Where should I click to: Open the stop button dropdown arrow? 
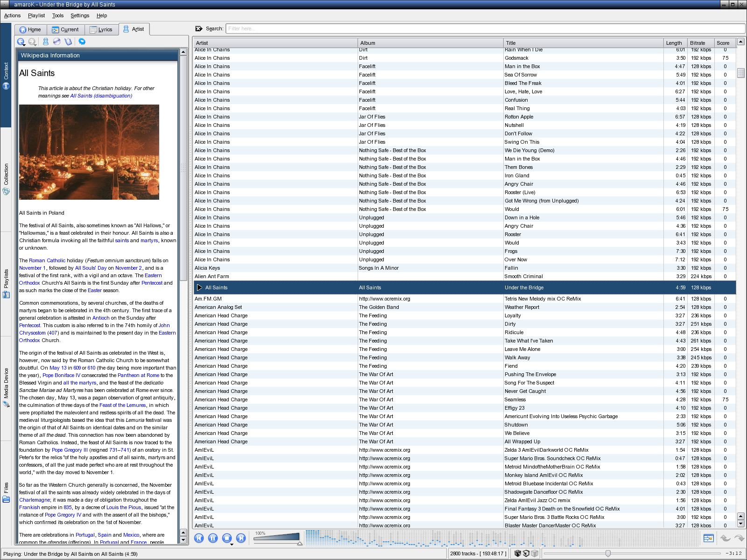232,544
